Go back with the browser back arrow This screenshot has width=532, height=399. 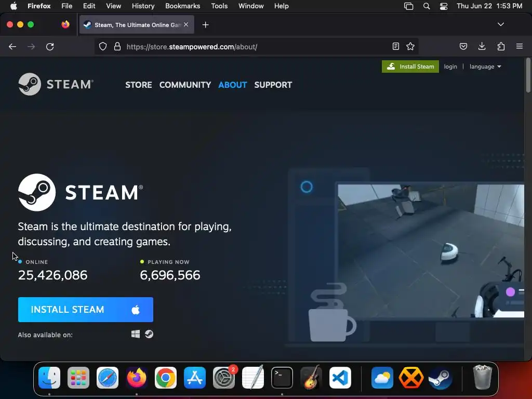[12, 46]
